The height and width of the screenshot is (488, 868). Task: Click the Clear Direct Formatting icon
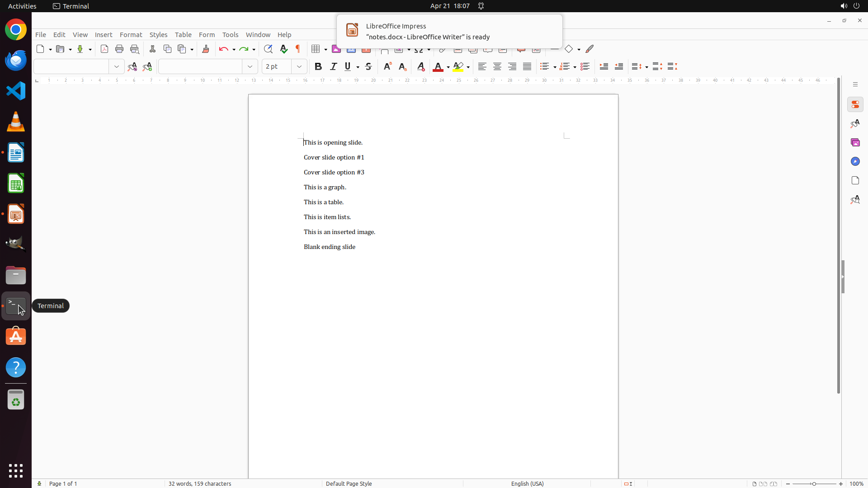[420, 67]
